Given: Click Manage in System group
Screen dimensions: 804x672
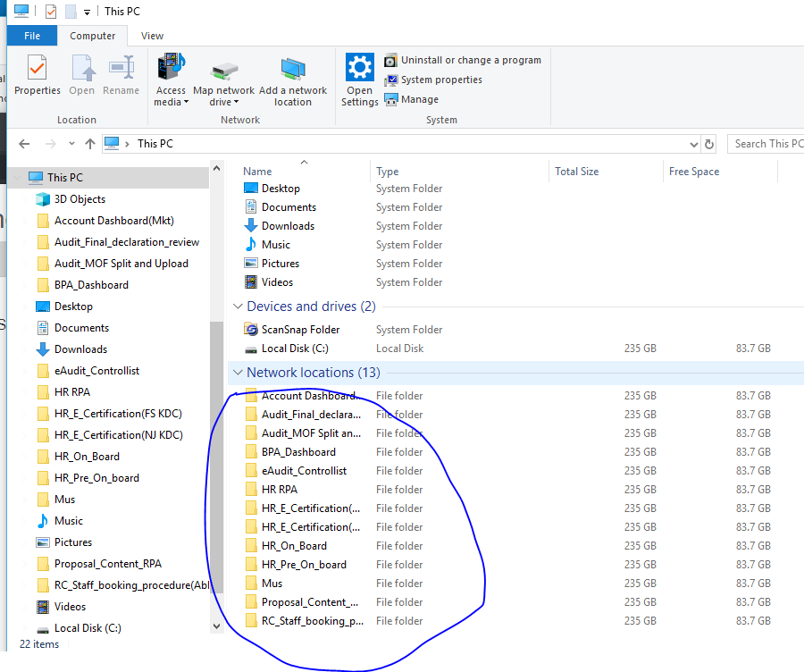Looking at the screenshot, I should (412, 99).
